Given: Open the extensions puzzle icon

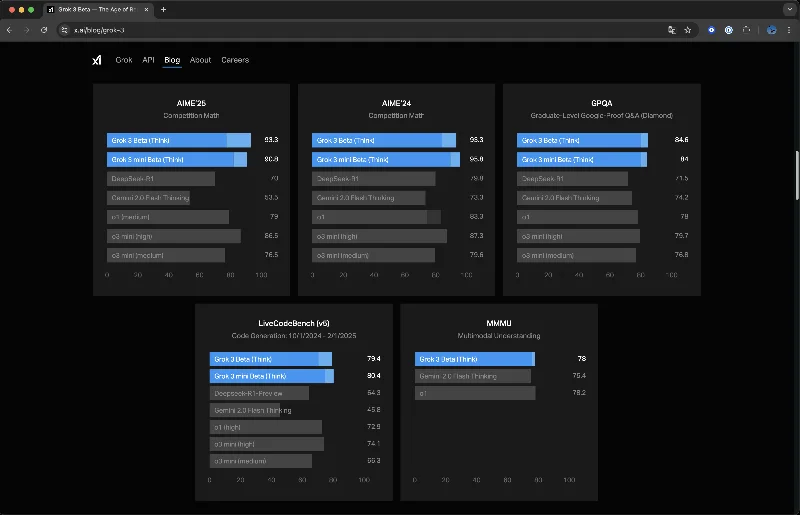Looking at the screenshot, I should [x=746, y=30].
